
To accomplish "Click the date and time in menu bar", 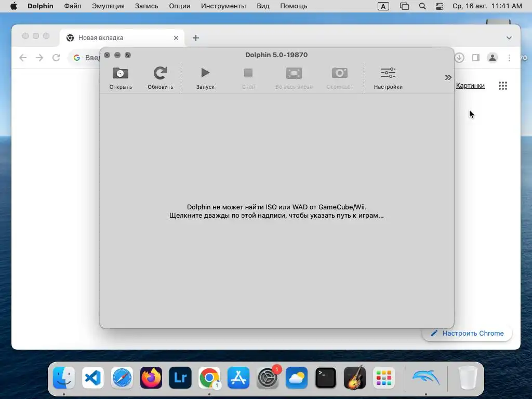I will 487,6.
